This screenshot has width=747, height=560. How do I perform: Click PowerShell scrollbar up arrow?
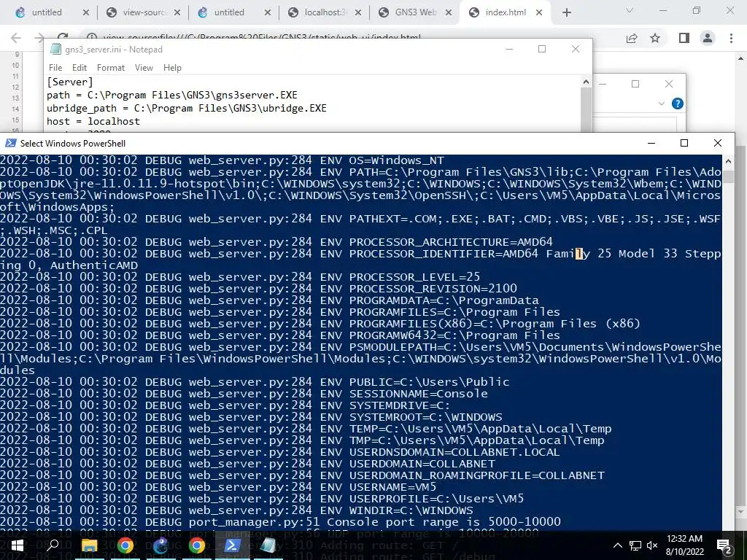pyautogui.click(x=729, y=161)
